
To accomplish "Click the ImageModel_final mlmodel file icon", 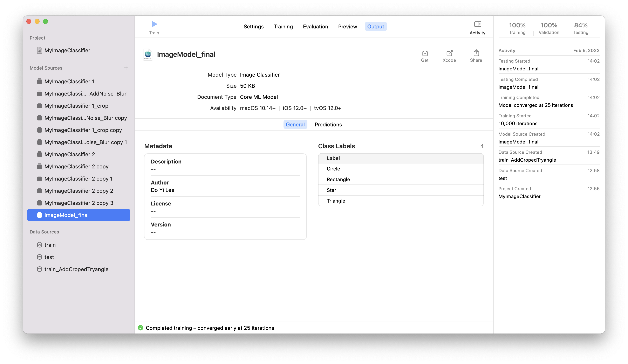I will coord(148,54).
